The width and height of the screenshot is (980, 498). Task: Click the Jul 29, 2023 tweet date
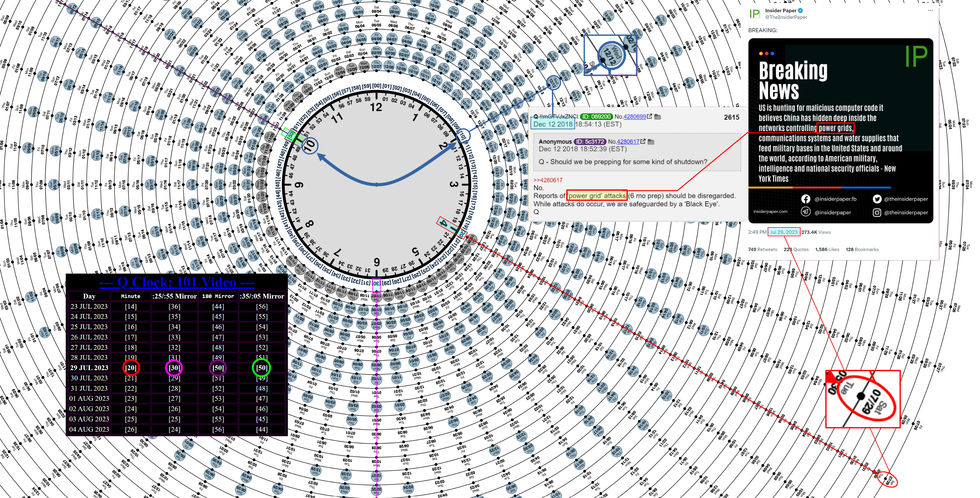[783, 232]
